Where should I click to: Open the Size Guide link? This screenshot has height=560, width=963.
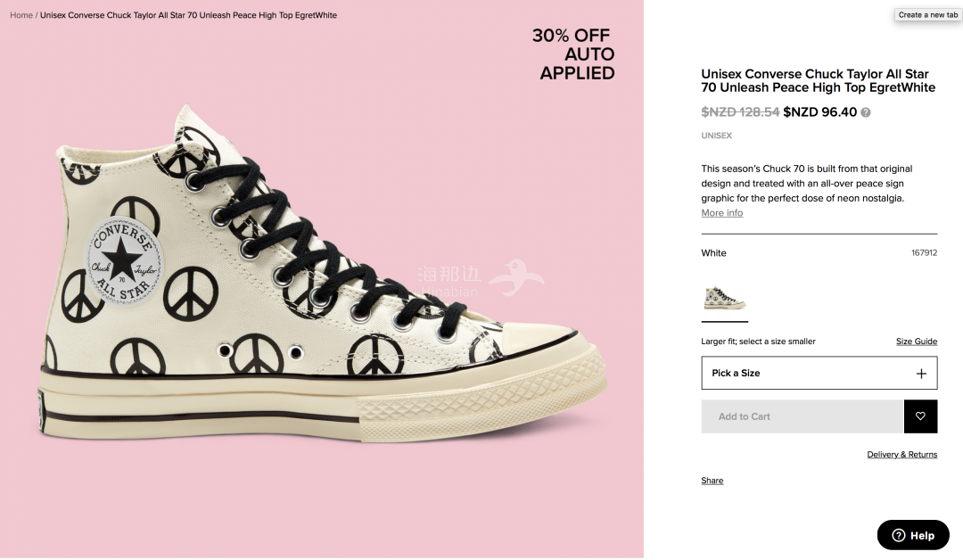(917, 342)
